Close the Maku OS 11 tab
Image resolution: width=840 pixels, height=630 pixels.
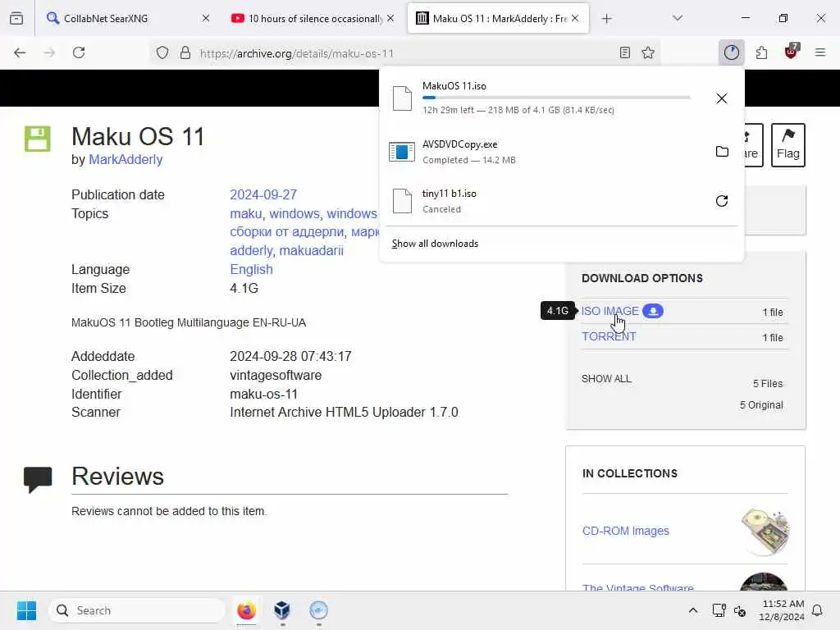tap(575, 18)
